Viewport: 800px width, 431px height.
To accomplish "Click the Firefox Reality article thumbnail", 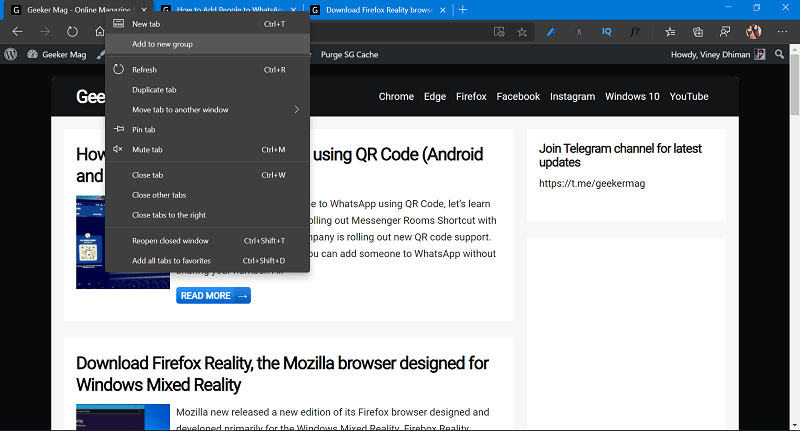I will pyautogui.click(x=123, y=417).
